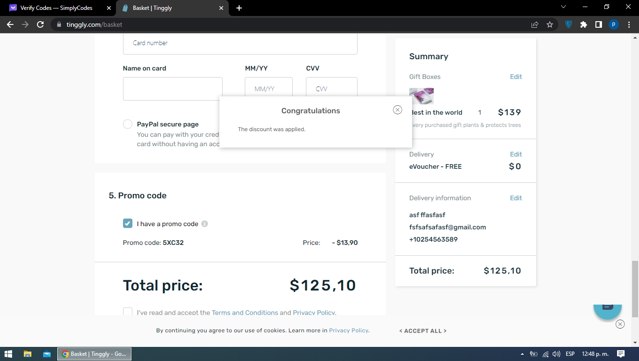Screen dimensions: 639x361
Task: Open a new browser tab
Action: click(x=239, y=8)
